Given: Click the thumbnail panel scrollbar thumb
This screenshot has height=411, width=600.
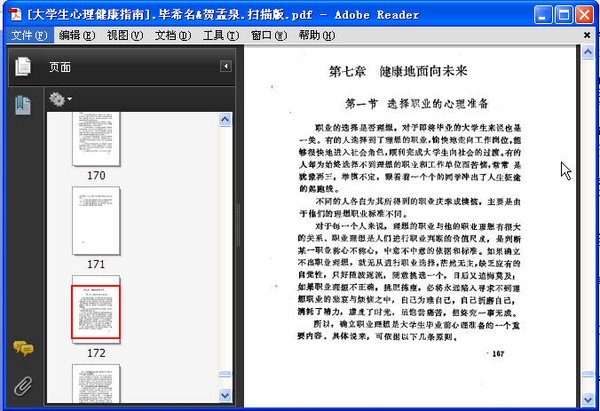Looking at the screenshot, I should tap(225, 374).
